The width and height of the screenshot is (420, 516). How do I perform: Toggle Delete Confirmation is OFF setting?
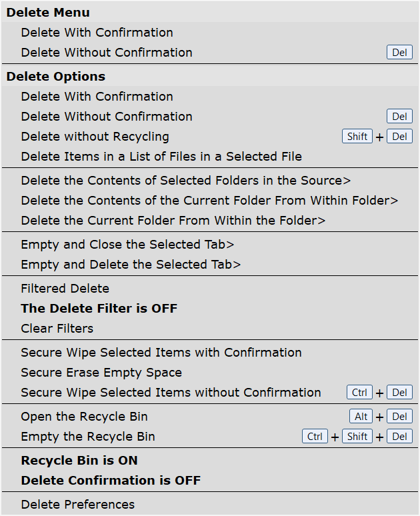tap(111, 481)
